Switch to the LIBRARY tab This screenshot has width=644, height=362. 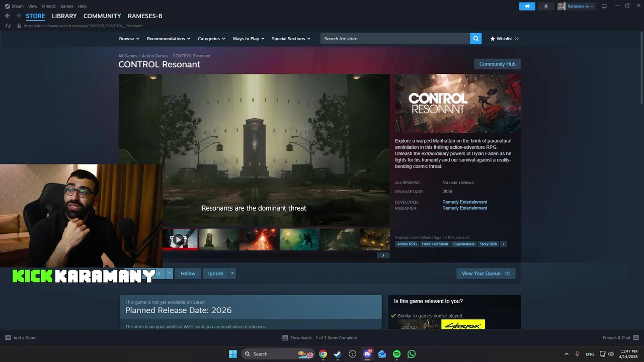64,16
